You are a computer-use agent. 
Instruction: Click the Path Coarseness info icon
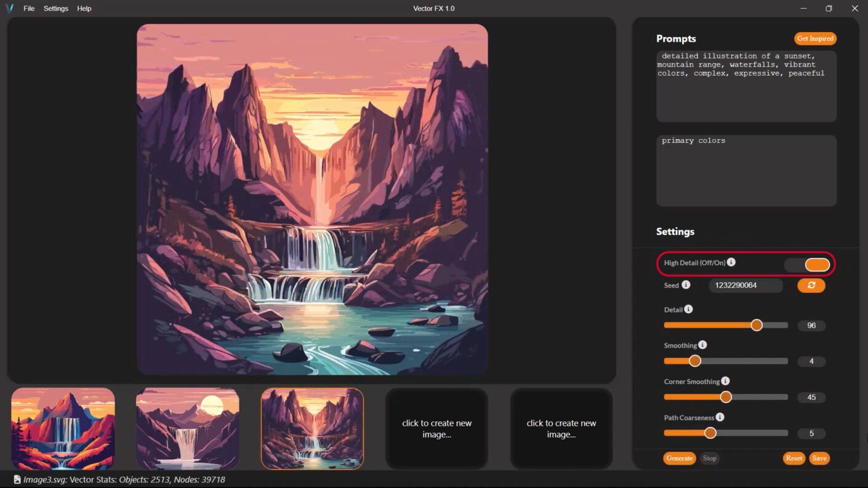point(719,417)
